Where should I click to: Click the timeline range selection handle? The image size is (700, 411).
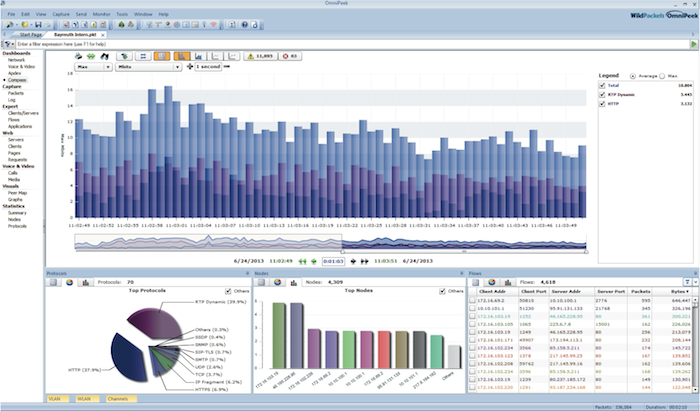click(x=342, y=252)
